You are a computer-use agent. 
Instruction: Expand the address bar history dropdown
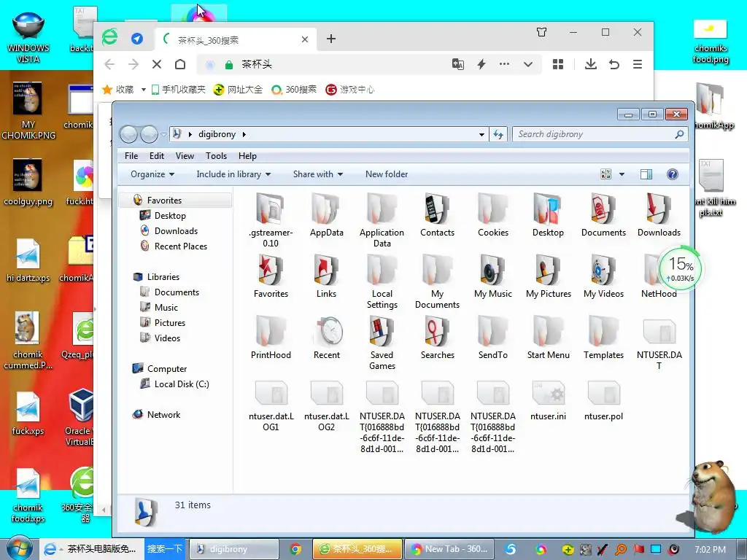pyautogui.click(x=481, y=135)
